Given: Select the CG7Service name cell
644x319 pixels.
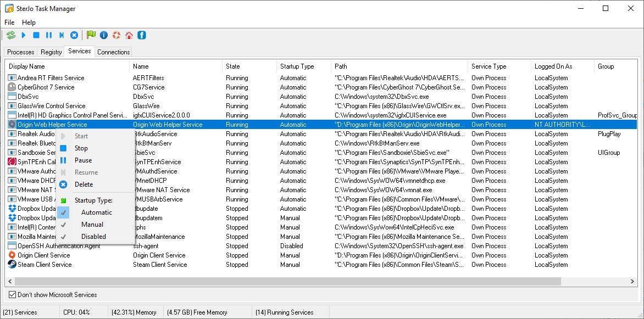Looking at the screenshot, I should tap(149, 87).
